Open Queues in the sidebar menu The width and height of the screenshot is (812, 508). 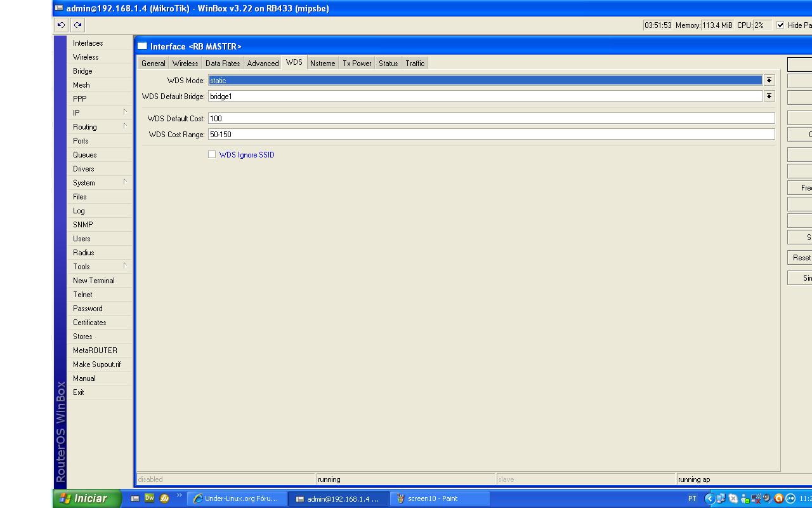click(100, 155)
